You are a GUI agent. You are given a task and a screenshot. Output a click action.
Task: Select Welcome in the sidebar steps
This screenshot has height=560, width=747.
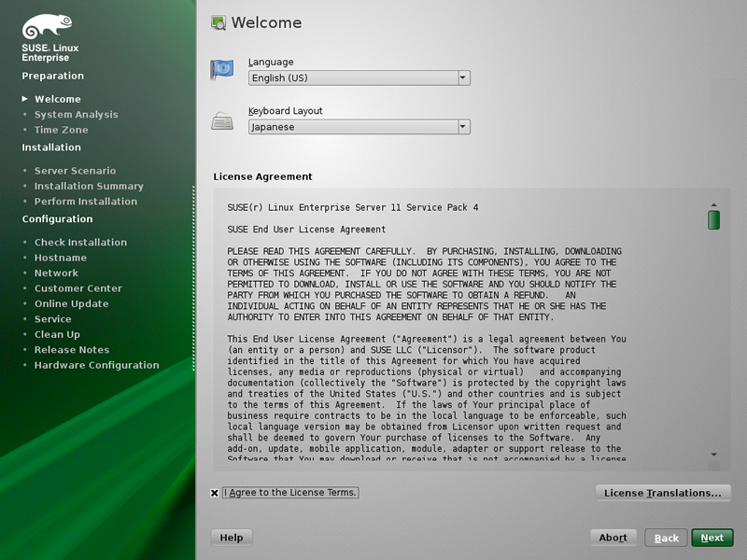pyautogui.click(x=58, y=99)
